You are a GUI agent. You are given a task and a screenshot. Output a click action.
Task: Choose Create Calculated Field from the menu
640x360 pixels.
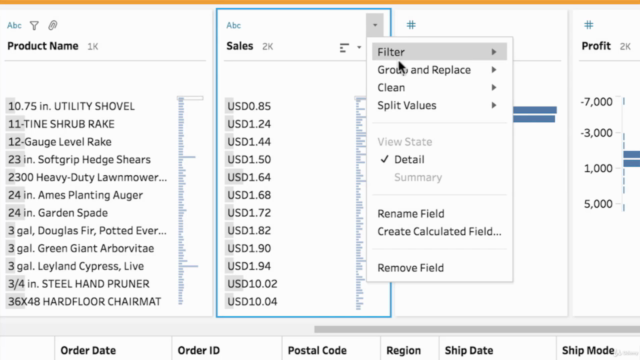(439, 231)
